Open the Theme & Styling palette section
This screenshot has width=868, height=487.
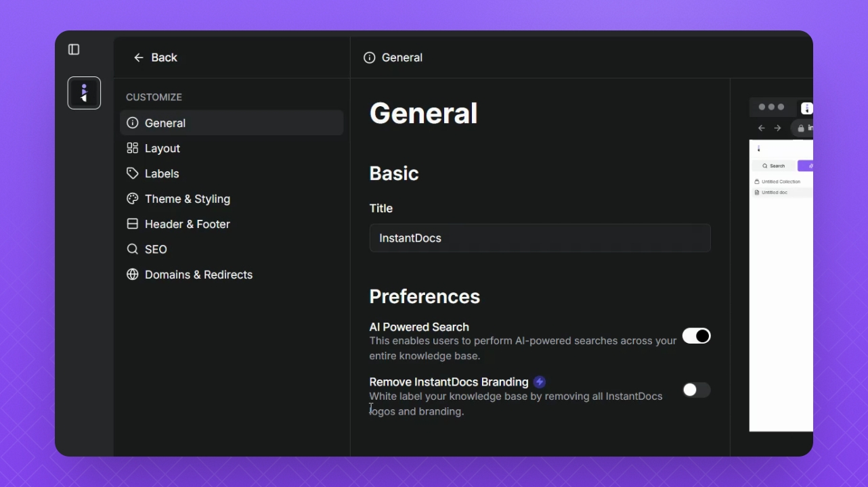(232, 199)
